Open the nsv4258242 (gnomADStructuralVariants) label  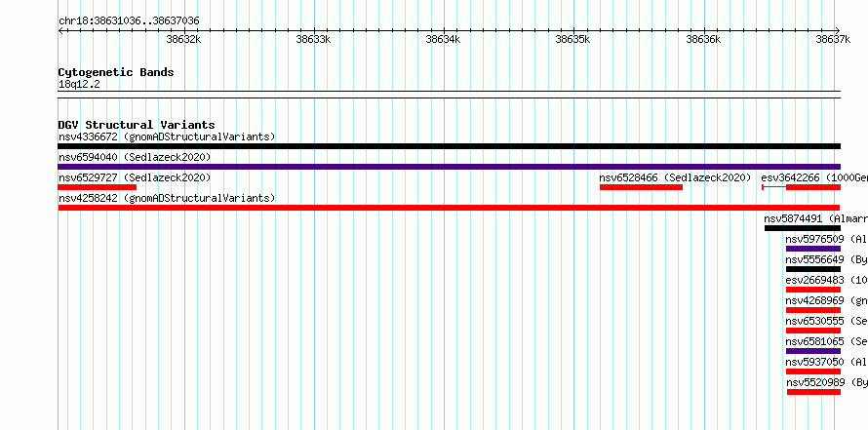click(x=167, y=198)
